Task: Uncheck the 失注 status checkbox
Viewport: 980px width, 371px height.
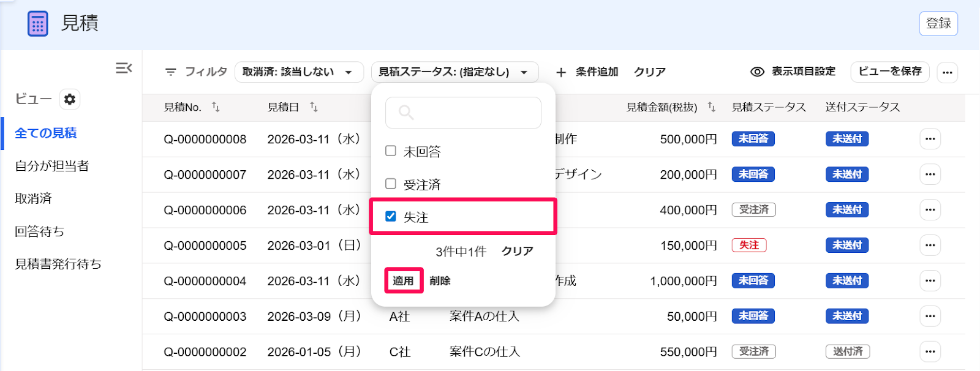Action: point(391,216)
